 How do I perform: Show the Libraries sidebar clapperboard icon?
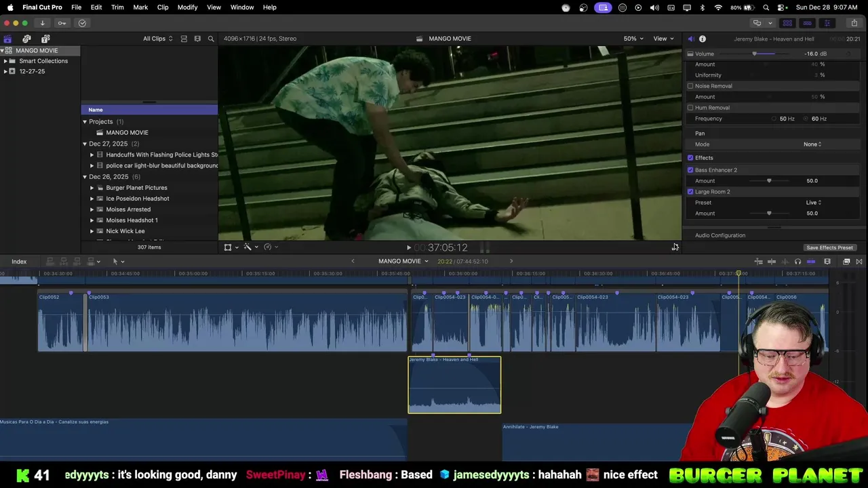pos(7,39)
